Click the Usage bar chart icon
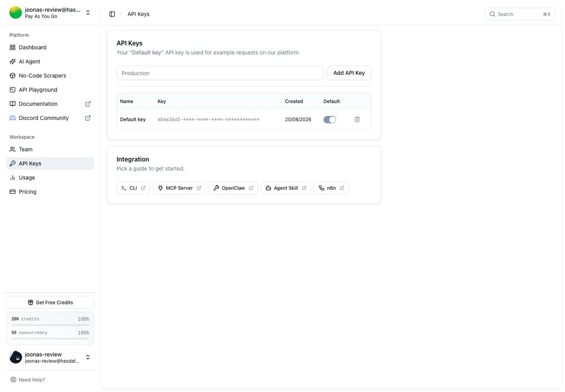This screenshot has width=565, height=392. pyautogui.click(x=13, y=178)
